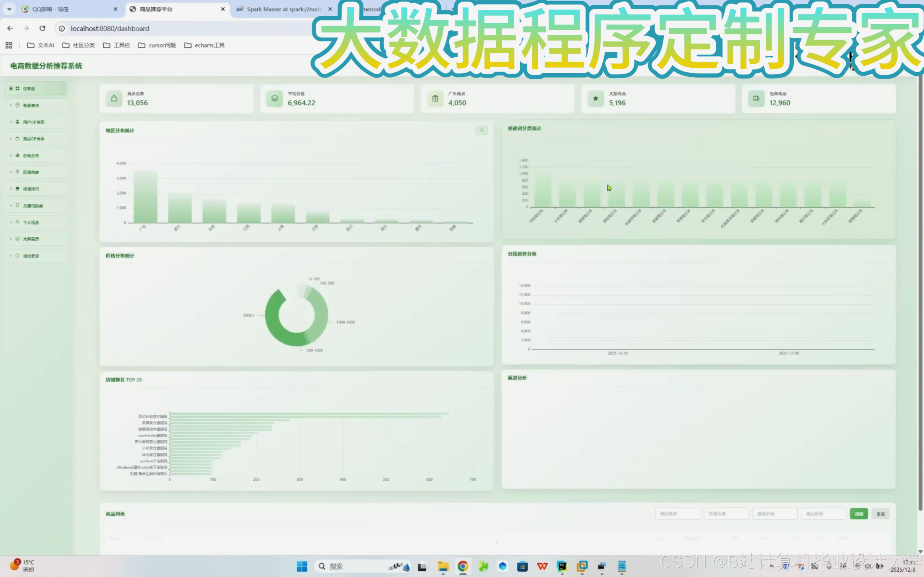Open the 店铺名称 filter selector
Viewport: 924px width, 577px height.
(x=726, y=514)
